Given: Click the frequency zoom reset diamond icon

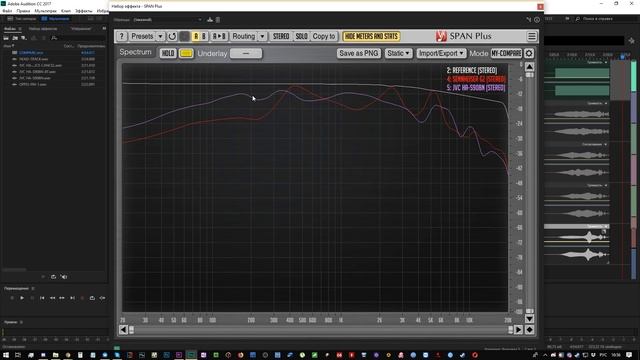Looking at the screenshot, I should [529, 329].
